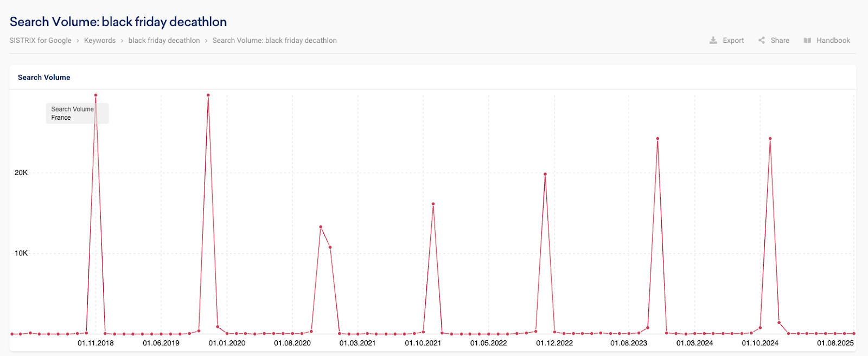The image size is (868, 356).
Task: Click the 20K y-axis label
Action: point(21,173)
